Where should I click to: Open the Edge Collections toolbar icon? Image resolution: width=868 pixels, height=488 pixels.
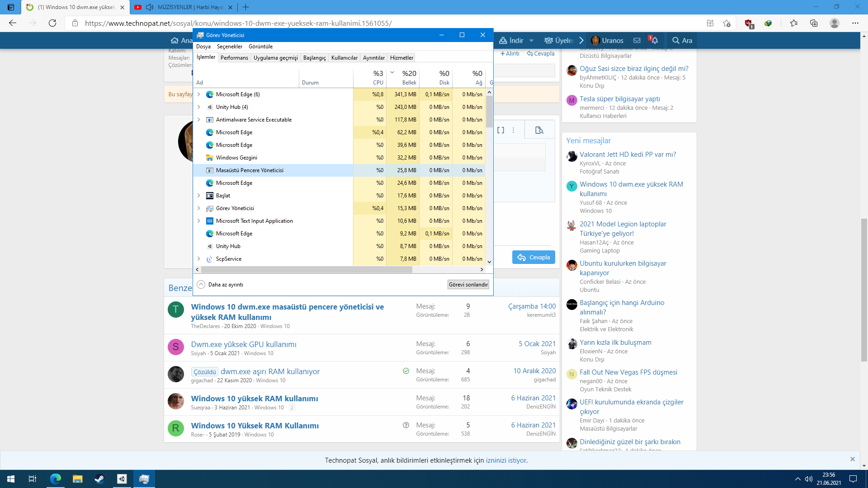pos(814,23)
